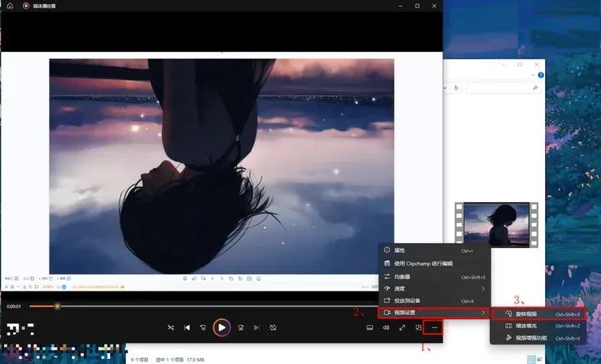Open 均衡器 (Equalizer) menu item
The image size is (601, 364).
[x=434, y=276]
